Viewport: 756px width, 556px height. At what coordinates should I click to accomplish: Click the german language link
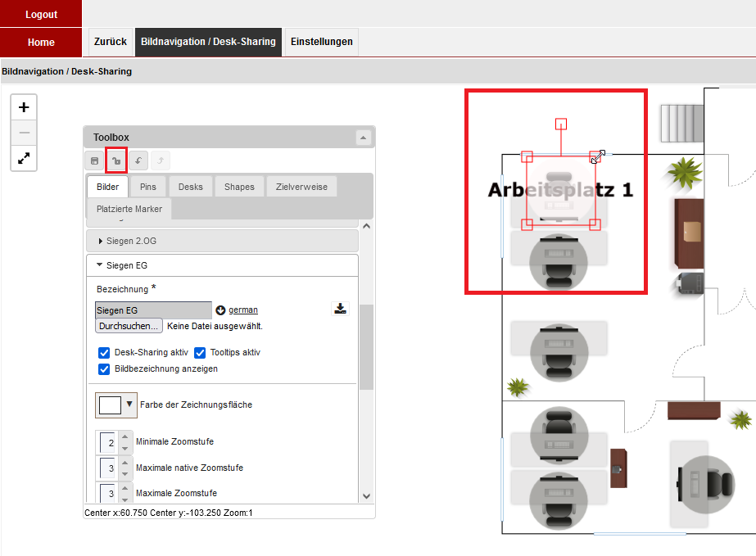click(x=243, y=310)
